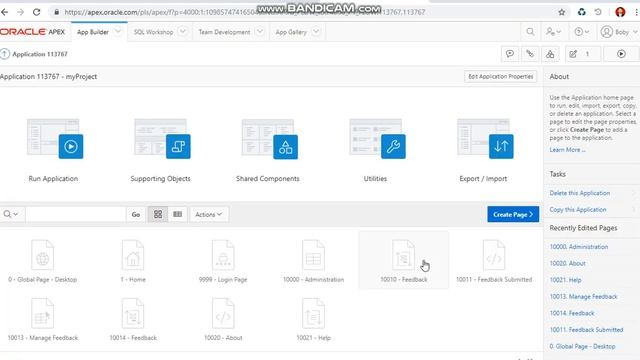Image resolution: width=640 pixels, height=360 pixels.
Task: Expand the App Gallery dropdown chevron
Action: click(316, 31)
